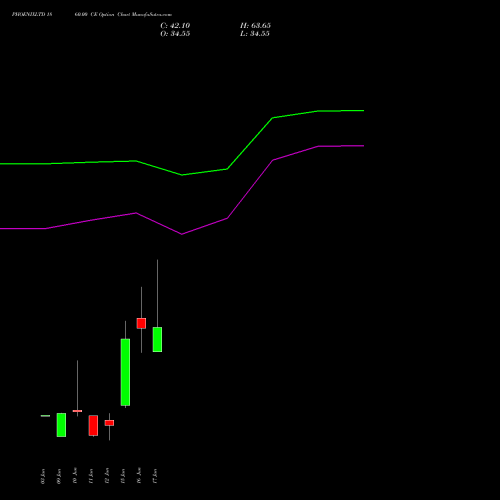
Task: Select the flat first candle for 08 Jan
Action: (x=45, y=416)
